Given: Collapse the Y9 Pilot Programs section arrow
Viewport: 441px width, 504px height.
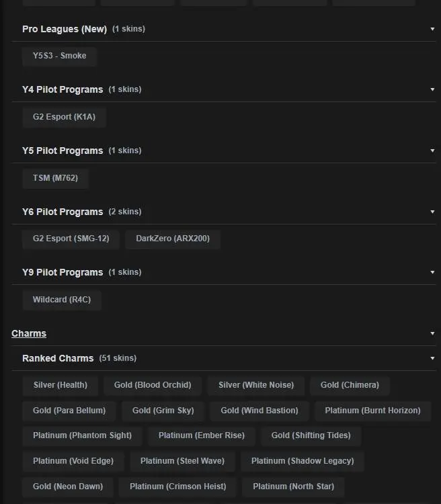Looking at the screenshot, I should point(432,272).
